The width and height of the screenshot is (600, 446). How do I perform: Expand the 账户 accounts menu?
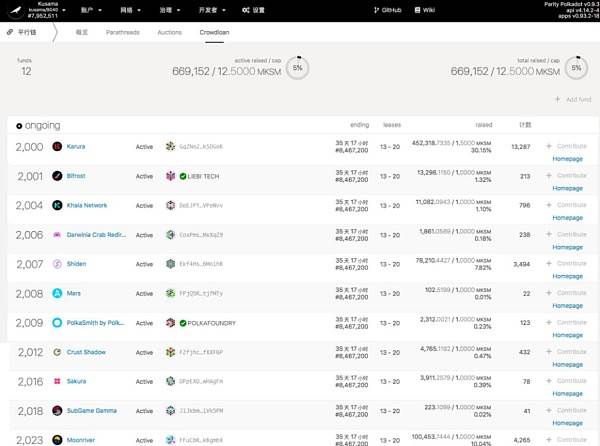(x=91, y=10)
